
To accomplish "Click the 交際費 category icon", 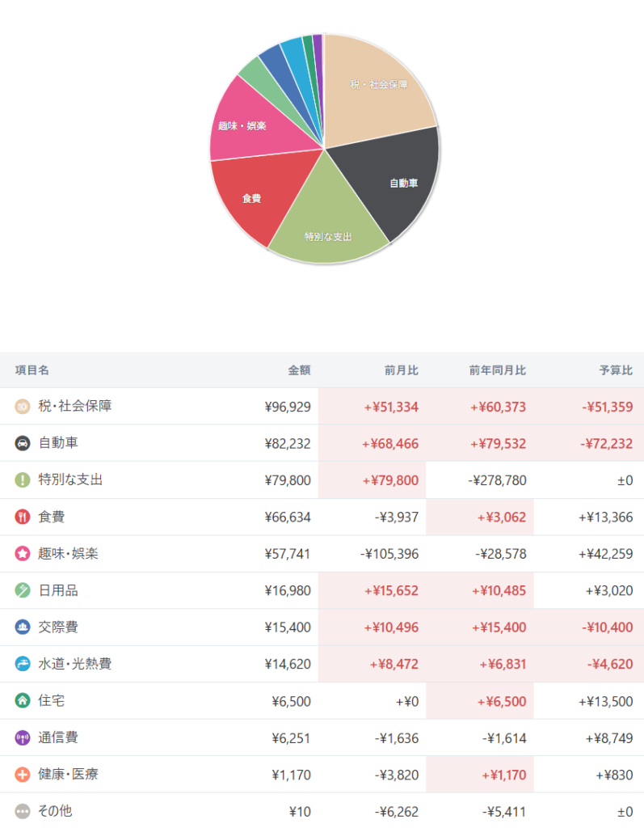I will (22, 627).
